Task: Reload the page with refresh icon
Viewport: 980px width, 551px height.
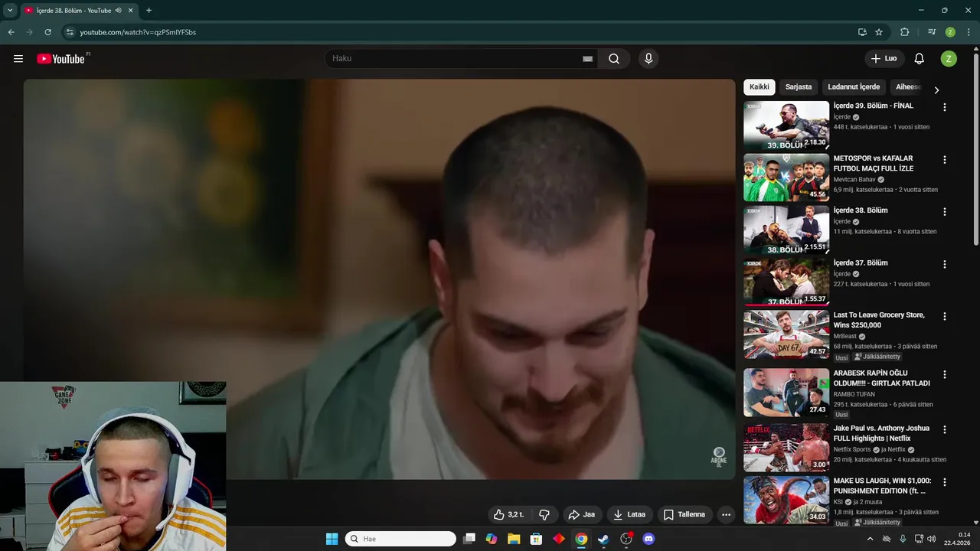Action: [47, 32]
